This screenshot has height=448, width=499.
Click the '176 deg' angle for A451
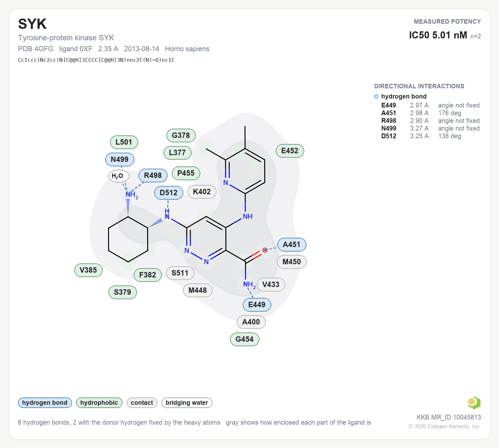[x=450, y=113]
